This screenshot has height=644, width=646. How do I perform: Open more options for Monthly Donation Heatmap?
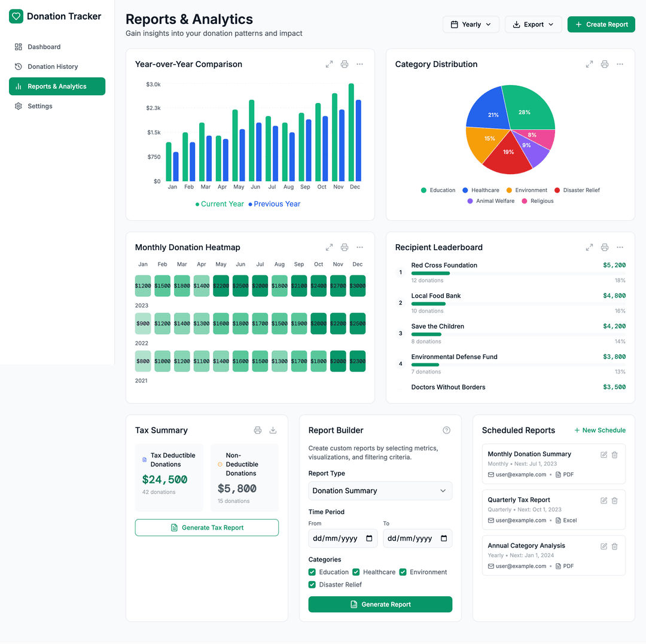pyautogui.click(x=359, y=247)
